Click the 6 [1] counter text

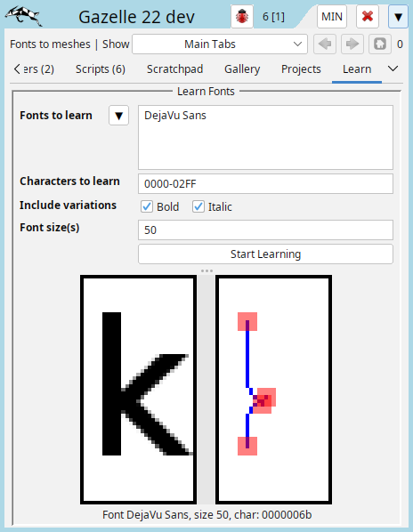[273, 16]
